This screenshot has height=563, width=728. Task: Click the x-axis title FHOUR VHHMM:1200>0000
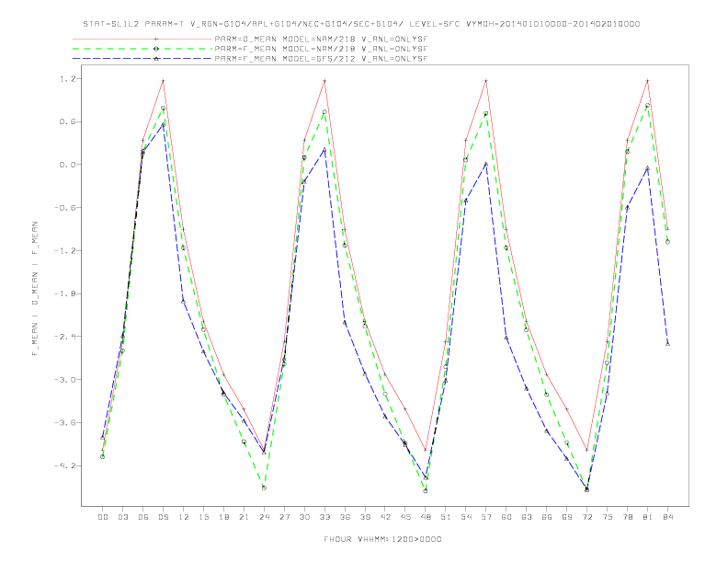[382, 539]
